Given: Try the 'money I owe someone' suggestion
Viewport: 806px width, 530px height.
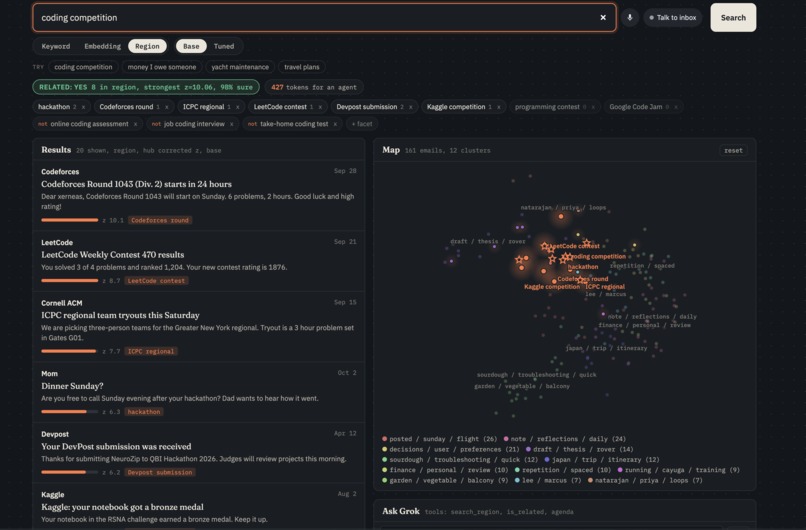Looking at the screenshot, I should 161,67.
